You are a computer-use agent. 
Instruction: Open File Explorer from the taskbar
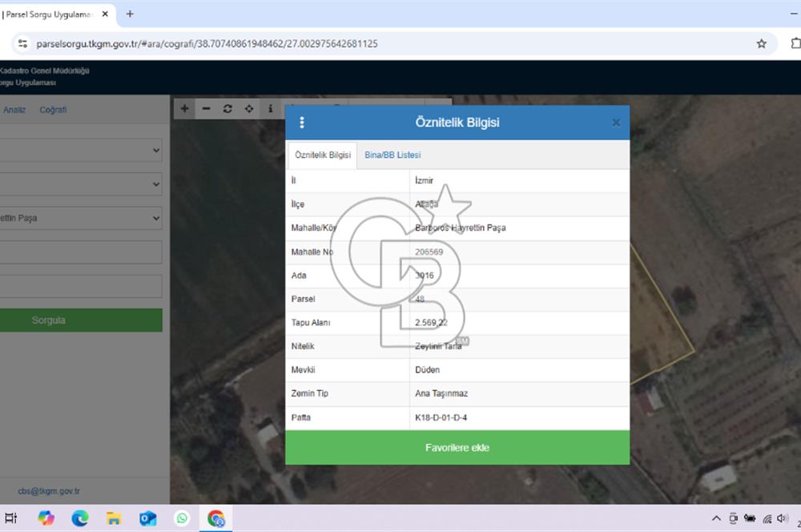coord(114,518)
